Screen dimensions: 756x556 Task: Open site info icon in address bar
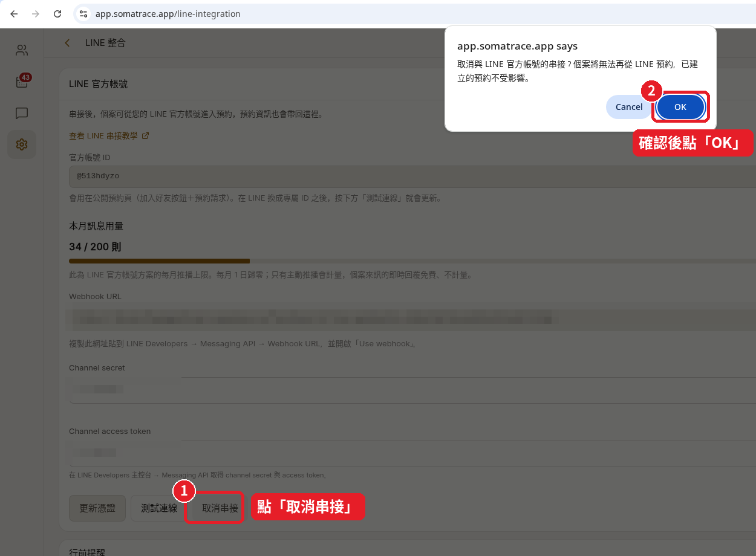point(83,14)
